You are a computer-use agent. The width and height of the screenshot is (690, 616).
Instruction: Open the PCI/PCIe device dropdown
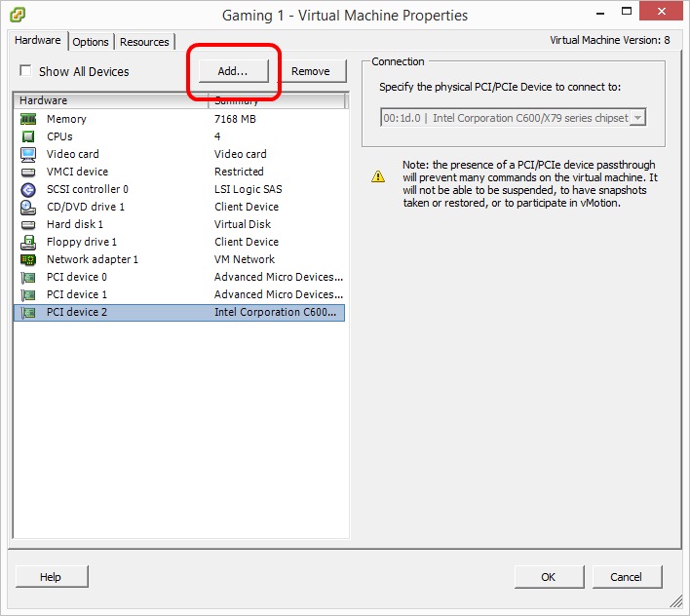coord(637,118)
